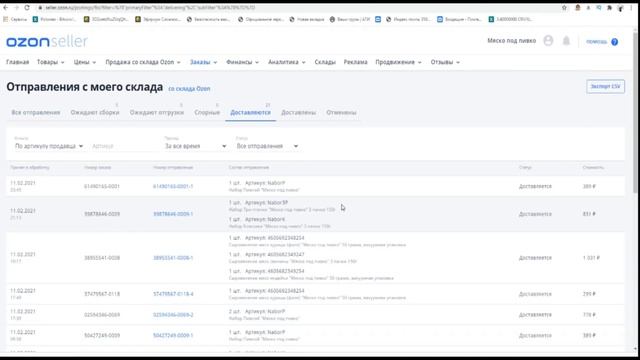Open shipment link starting 02594346
Image resolution: width=640 pixels, height=360 pixels.
173,315
